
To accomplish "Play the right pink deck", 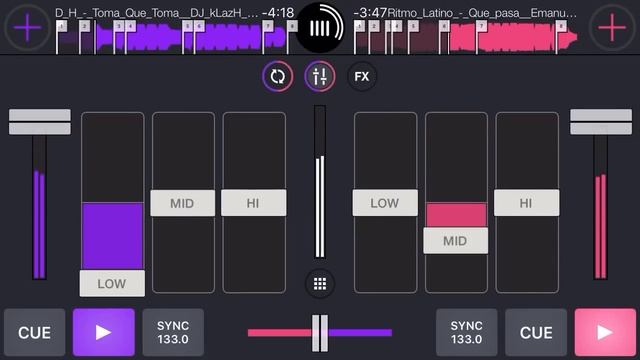I will tap(605, 332).
